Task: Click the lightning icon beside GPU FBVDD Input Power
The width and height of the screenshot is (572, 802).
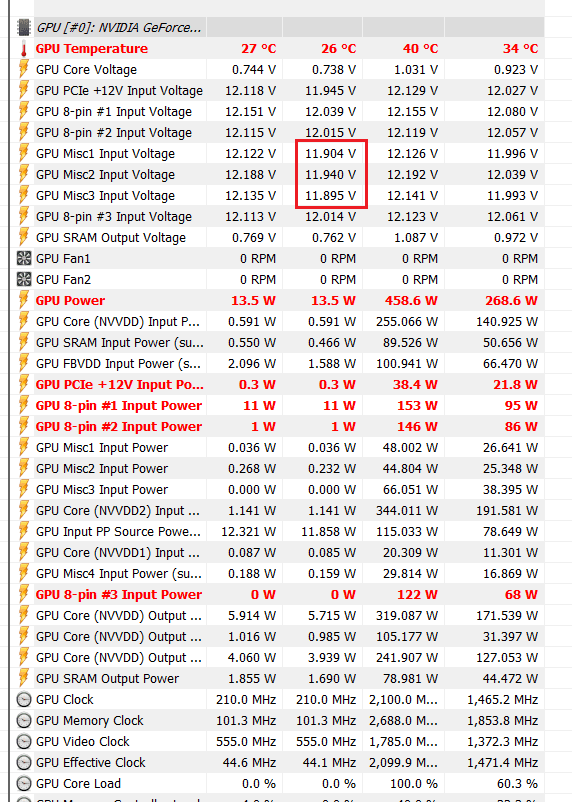Action: coord(24,363)
